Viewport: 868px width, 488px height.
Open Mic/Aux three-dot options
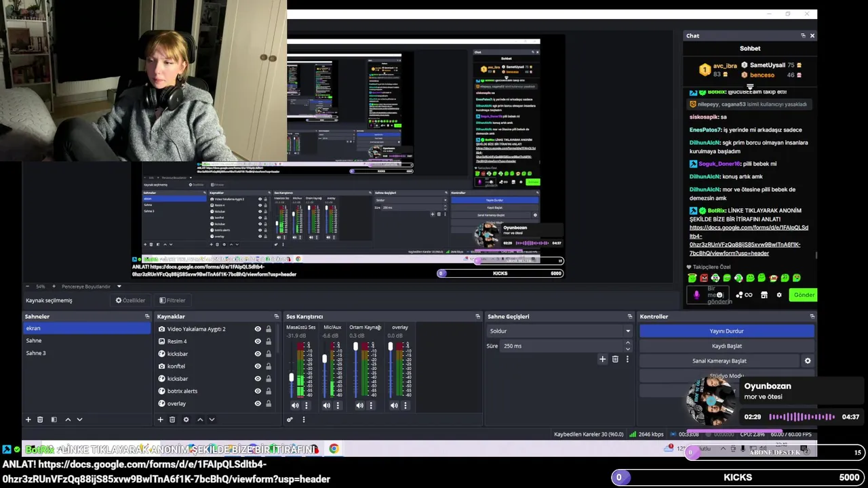tap(338, 405)
